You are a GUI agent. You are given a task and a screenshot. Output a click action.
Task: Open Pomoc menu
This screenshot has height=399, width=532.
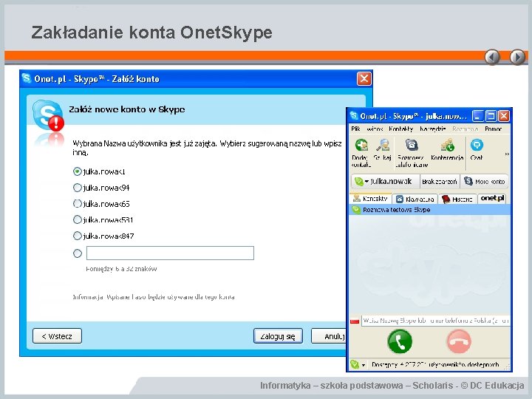pos(493,129)
